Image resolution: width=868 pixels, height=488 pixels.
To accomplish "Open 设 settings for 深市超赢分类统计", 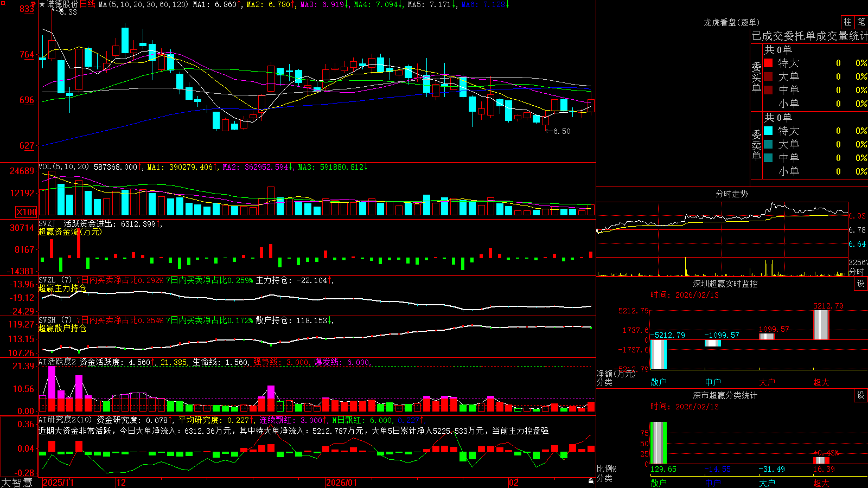I will pyautogui.click(x=861, y=395).
